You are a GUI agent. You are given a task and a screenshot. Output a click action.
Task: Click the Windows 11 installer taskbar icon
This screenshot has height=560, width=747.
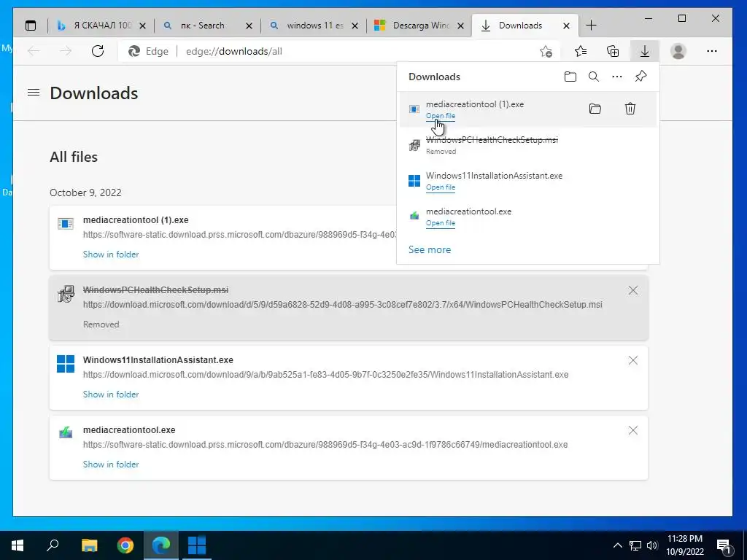click(197, 545)
